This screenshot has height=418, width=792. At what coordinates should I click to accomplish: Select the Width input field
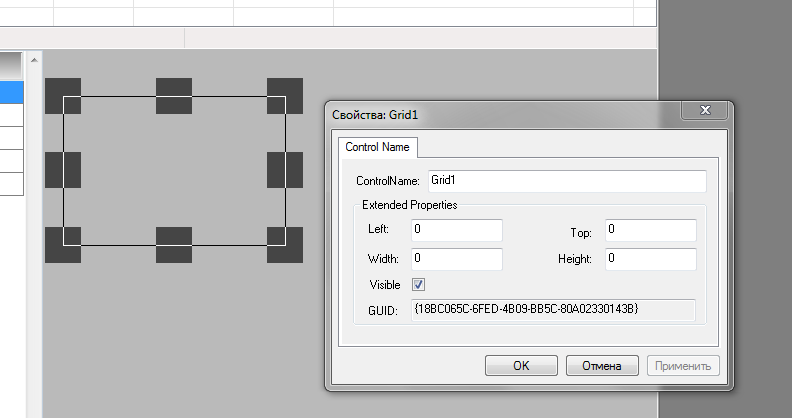456,259
